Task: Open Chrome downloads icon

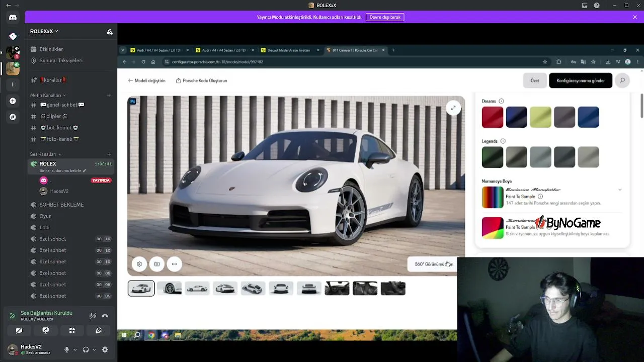Action: pyautogui.click(x=608, y=62)
